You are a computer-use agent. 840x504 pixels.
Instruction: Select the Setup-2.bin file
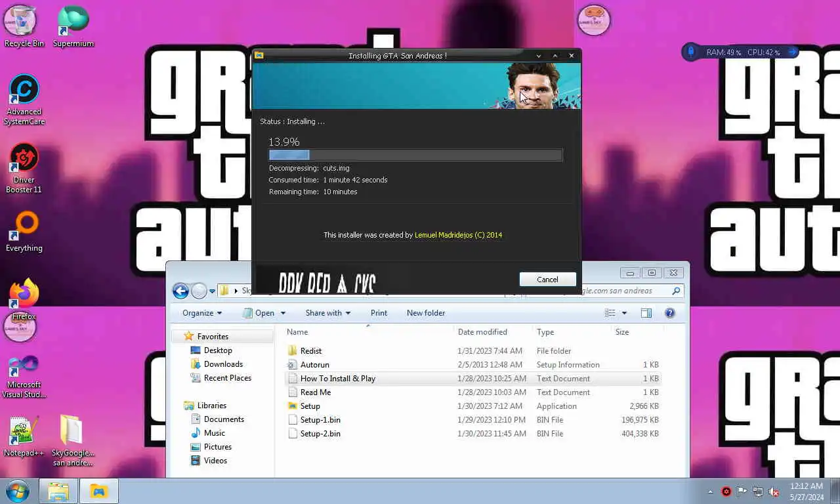point(473,434)
